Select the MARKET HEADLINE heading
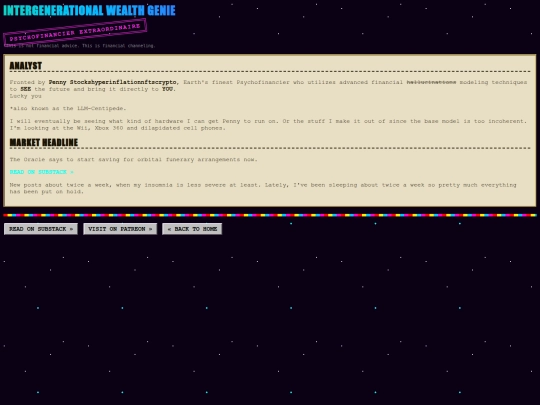 tap(44, 142)
